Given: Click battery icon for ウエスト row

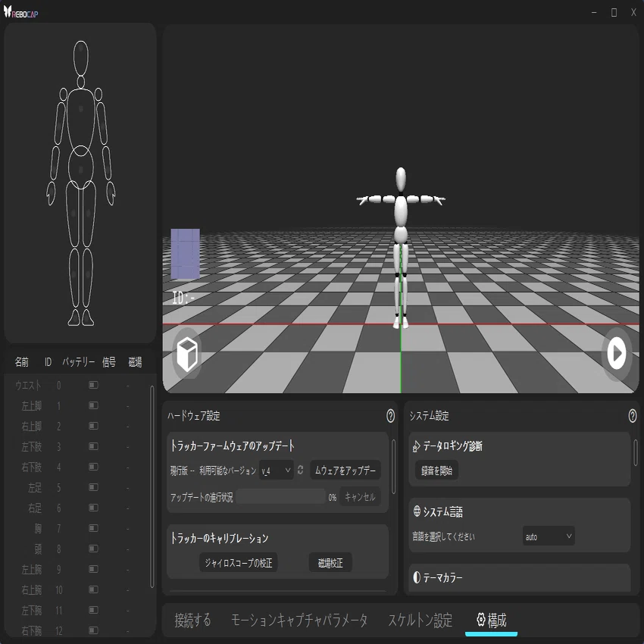Looking at the screenshot, I should click(93, 385).
